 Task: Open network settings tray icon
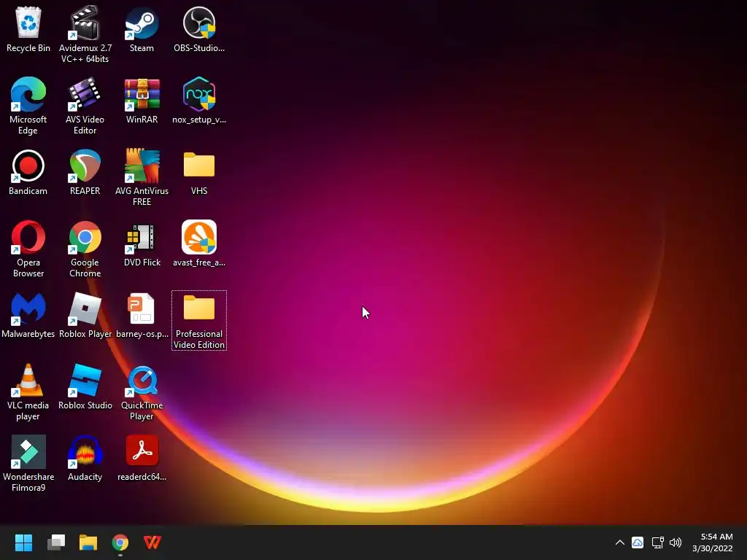click(657, 542)
